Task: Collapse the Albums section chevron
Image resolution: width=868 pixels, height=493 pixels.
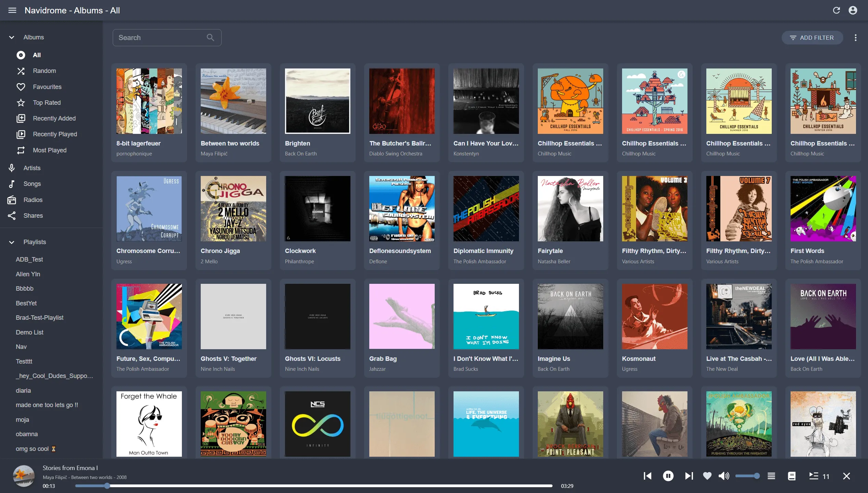Action: coord(12,37)
